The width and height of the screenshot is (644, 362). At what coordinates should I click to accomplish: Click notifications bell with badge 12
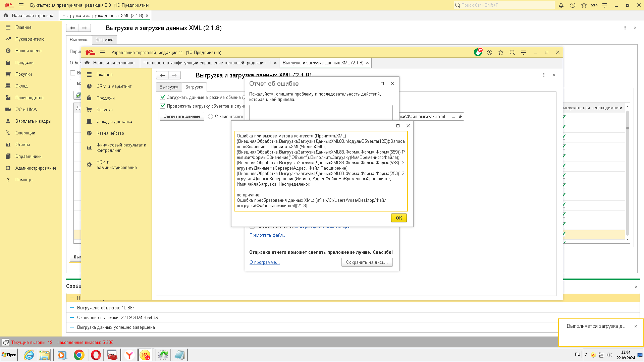(478, 52)
